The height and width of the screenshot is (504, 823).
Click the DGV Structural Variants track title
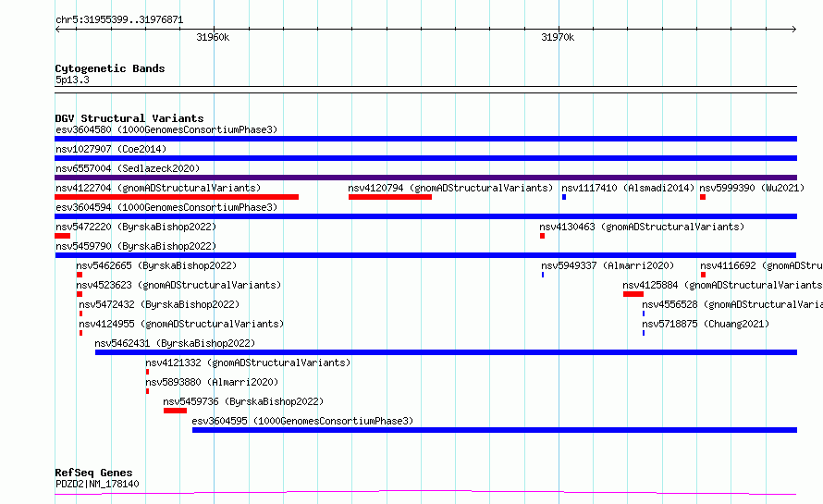pyautogui.click(x=129, y=118)
